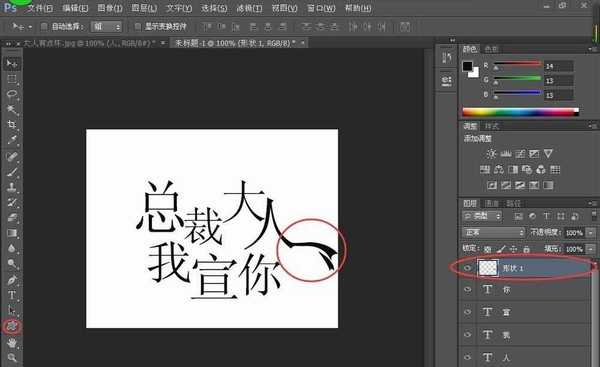Add a Color Balance adjustment
600x367 pixels.
click(499, 170)
